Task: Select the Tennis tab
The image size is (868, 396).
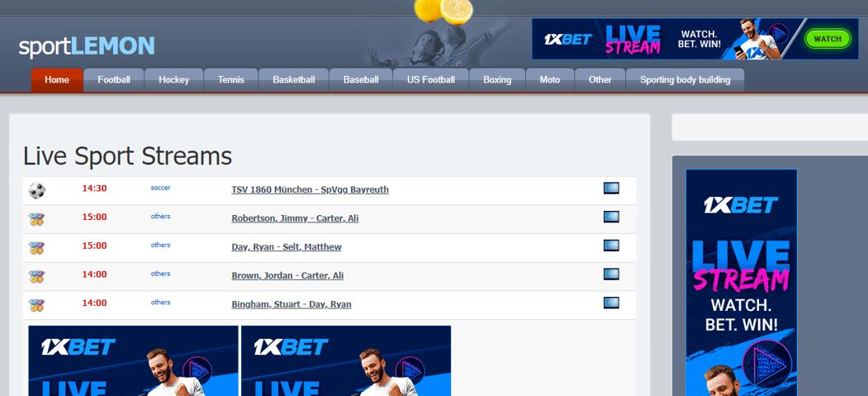Action: pos(231,80)
